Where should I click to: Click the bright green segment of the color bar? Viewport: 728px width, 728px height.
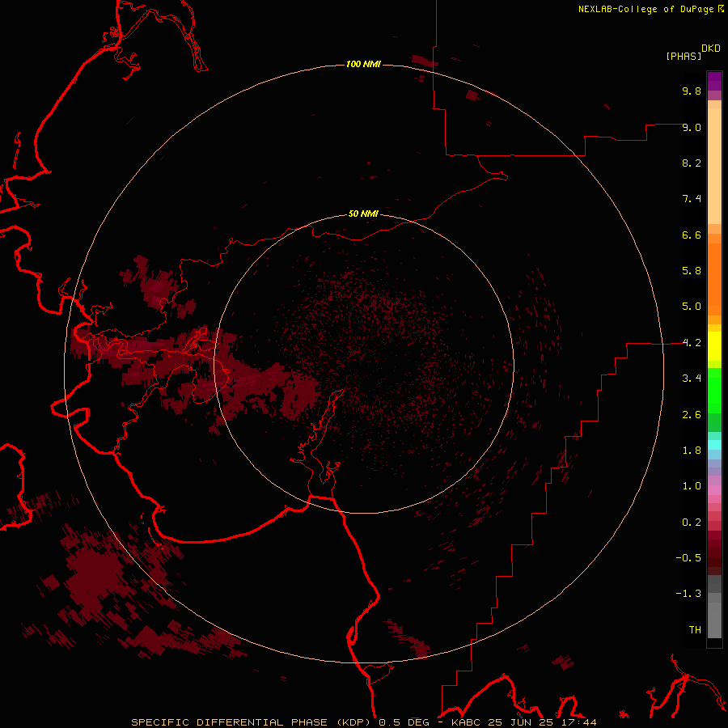pos(714,390)
